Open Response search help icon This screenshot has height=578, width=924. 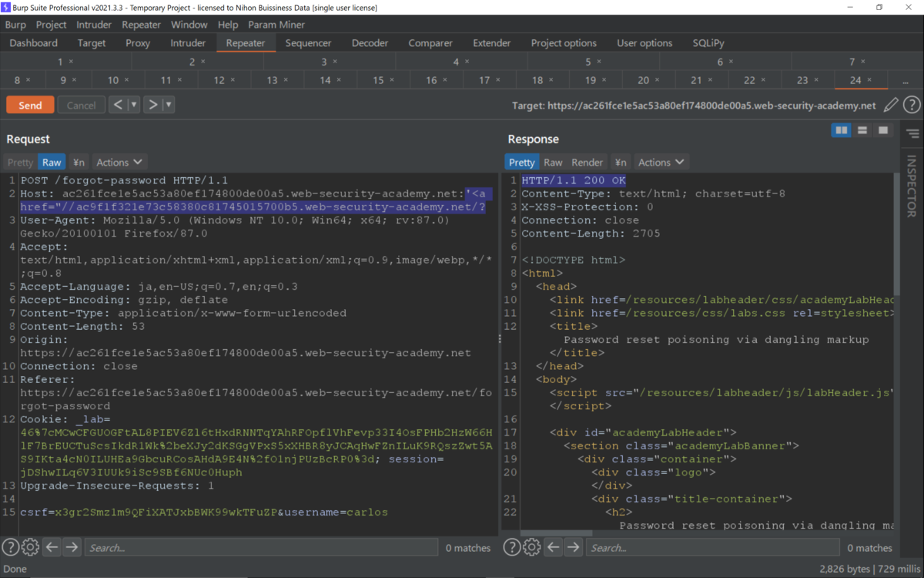click(x=512, y=548)
